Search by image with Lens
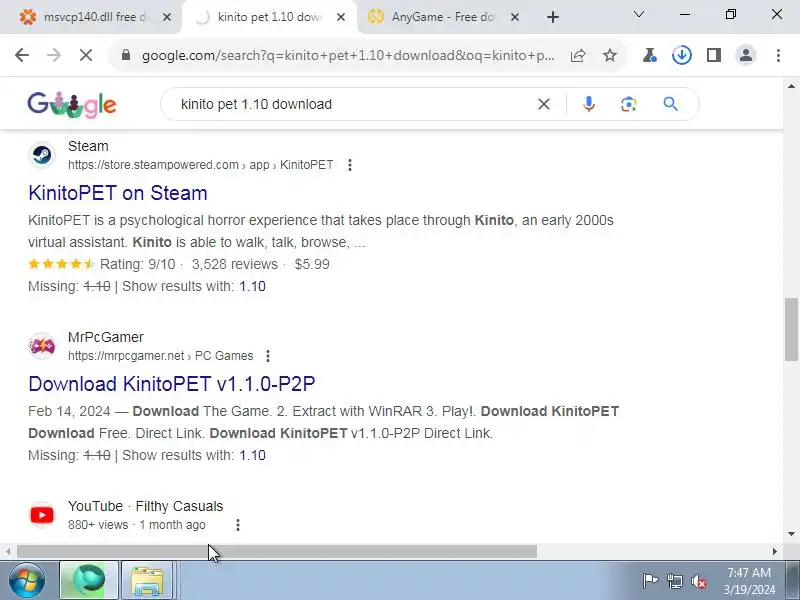 coord(629,104)
